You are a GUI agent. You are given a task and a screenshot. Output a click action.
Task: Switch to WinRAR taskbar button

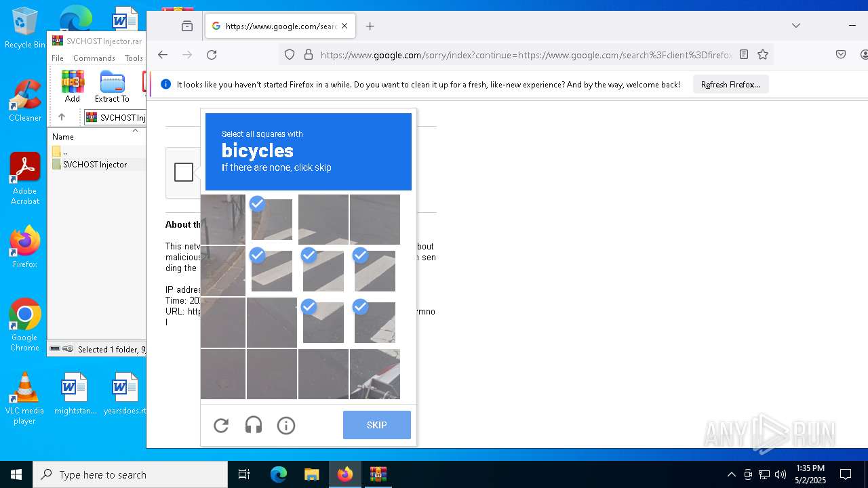378,474
